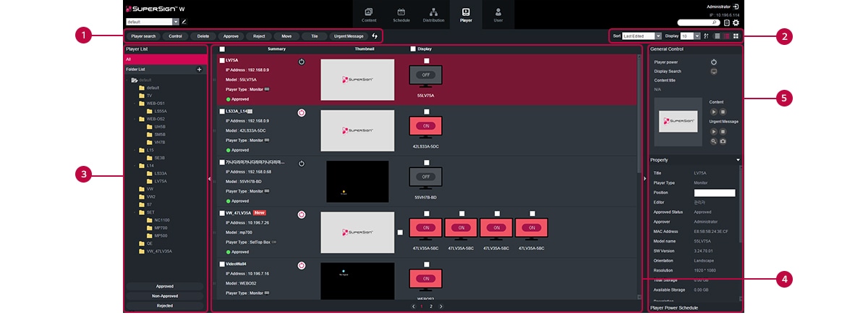Click the settings gear icon
Viewport: 868px width, 326px height.
[736, 22]
